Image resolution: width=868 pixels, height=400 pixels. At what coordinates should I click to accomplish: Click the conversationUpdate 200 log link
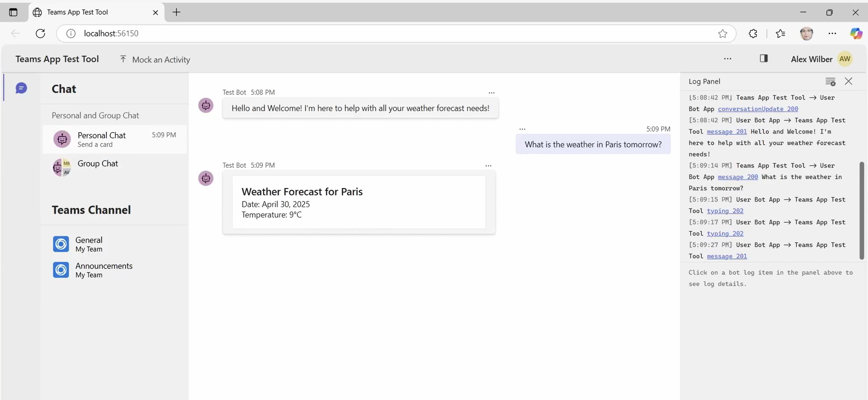(x=758, y=109)
